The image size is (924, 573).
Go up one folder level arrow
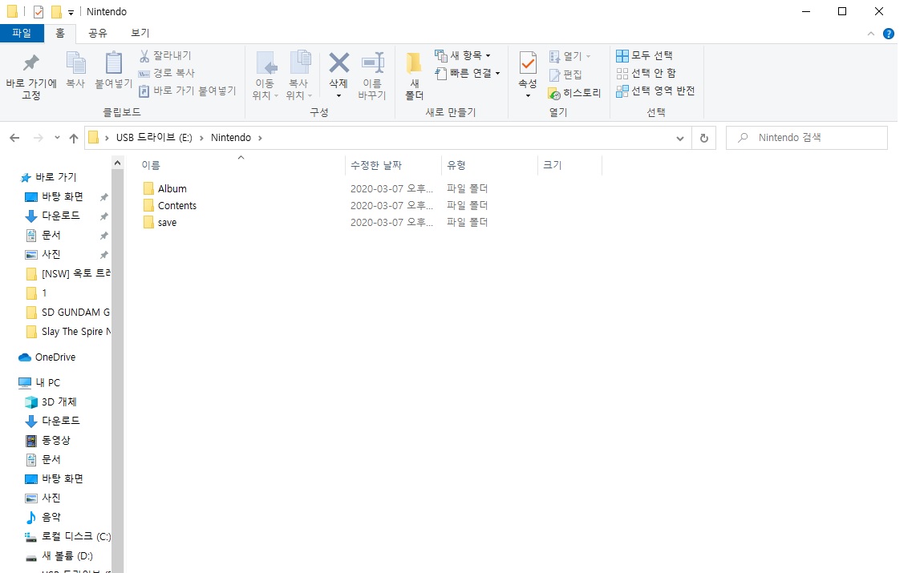(74, 138)
